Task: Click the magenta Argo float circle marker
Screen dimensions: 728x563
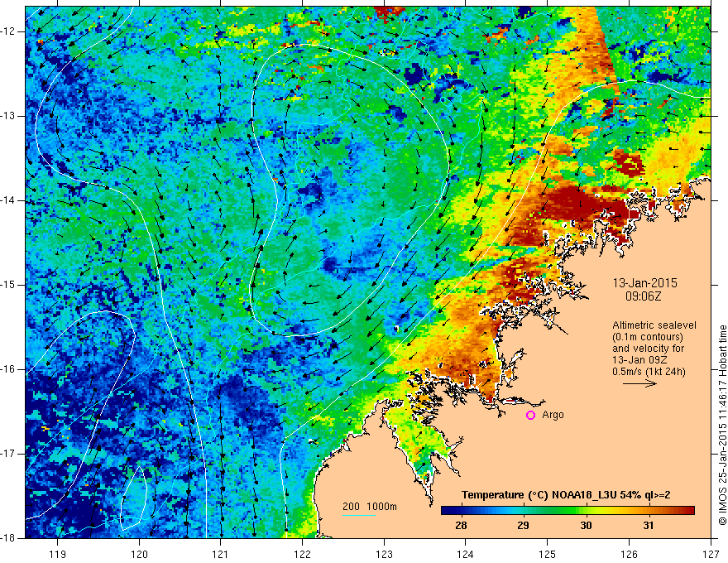Action: pyautogui.click(x=530, y=416)
